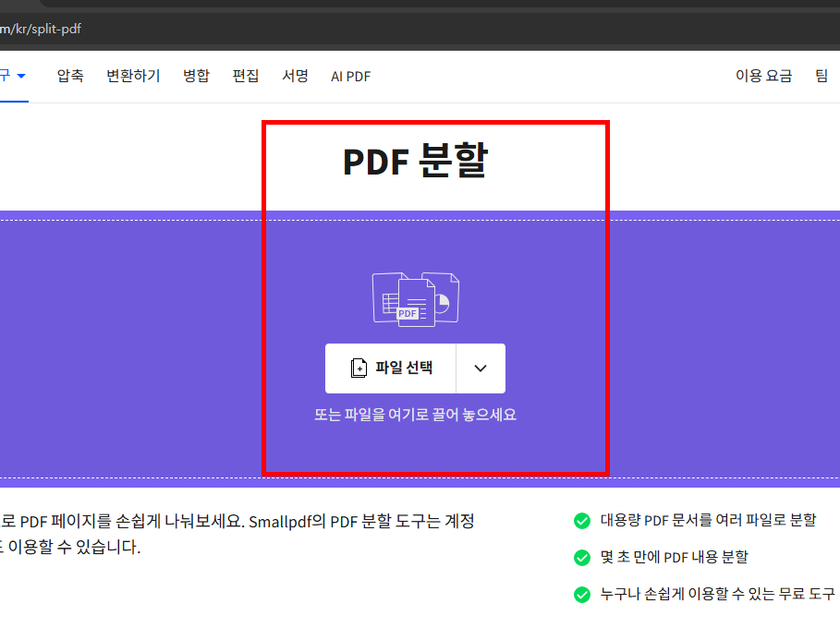Select the AI PDF tool
This screenshot has width=840, height=640.
350,76
